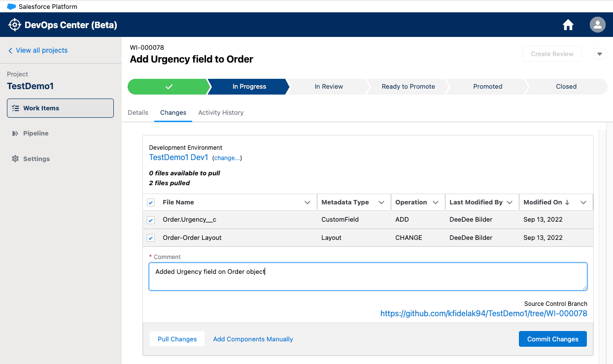Screen dimensions: 613x364
Task: Select the Closed stage
Action: (566, 87)
